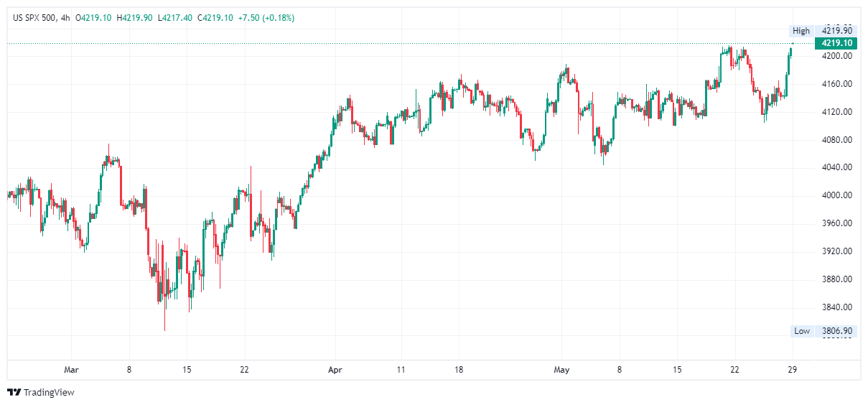868x405 pixels.
Task: Click the 3806.90 low price value
Action: [x=836, y=331]
